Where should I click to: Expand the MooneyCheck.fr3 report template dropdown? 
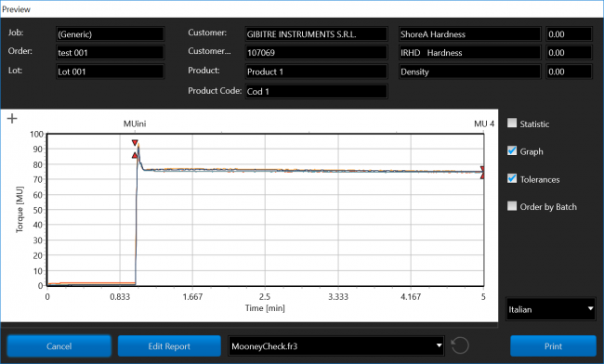[336, 346]
